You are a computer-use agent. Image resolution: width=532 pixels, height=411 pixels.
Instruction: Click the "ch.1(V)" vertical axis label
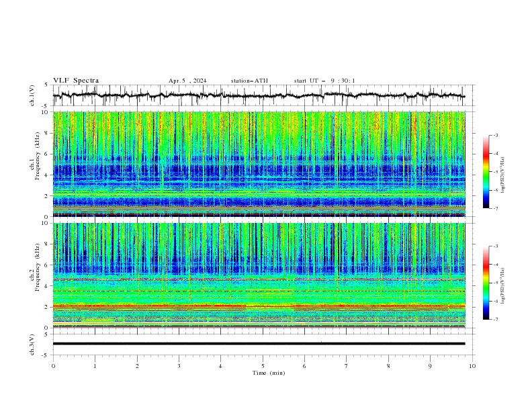[x=32, y=95]
